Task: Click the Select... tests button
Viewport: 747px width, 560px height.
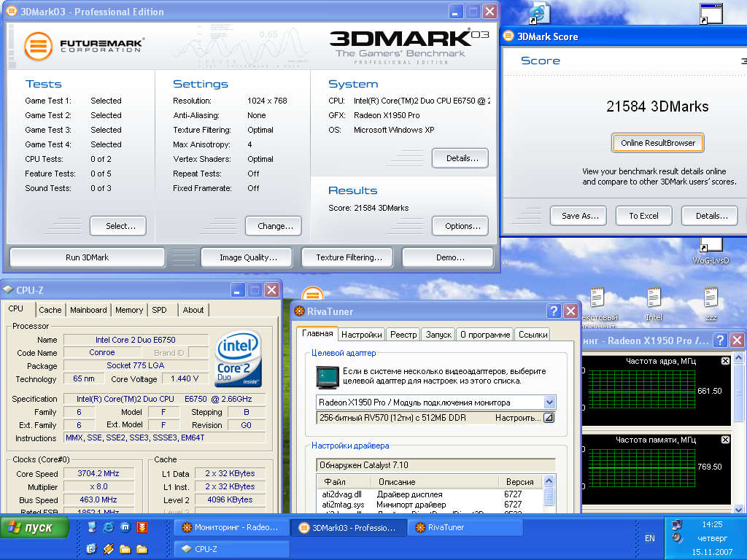Action: [118, 226]
